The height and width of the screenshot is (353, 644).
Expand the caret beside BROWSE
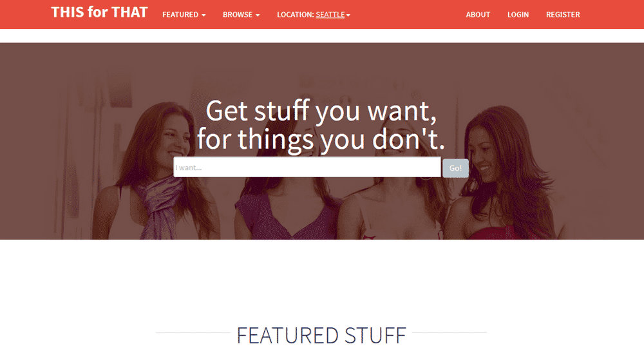click(x=258, y=15)
